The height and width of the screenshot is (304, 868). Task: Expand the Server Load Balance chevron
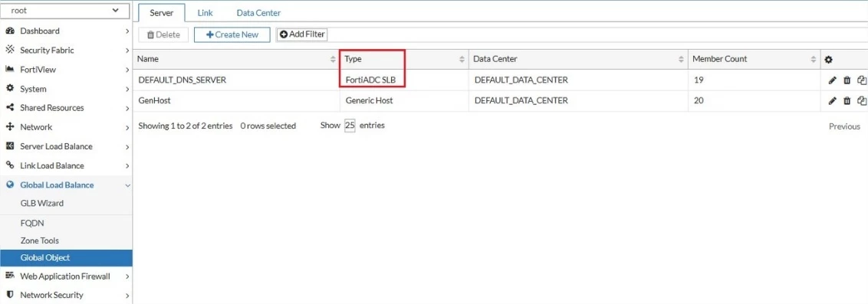[127, 146]
